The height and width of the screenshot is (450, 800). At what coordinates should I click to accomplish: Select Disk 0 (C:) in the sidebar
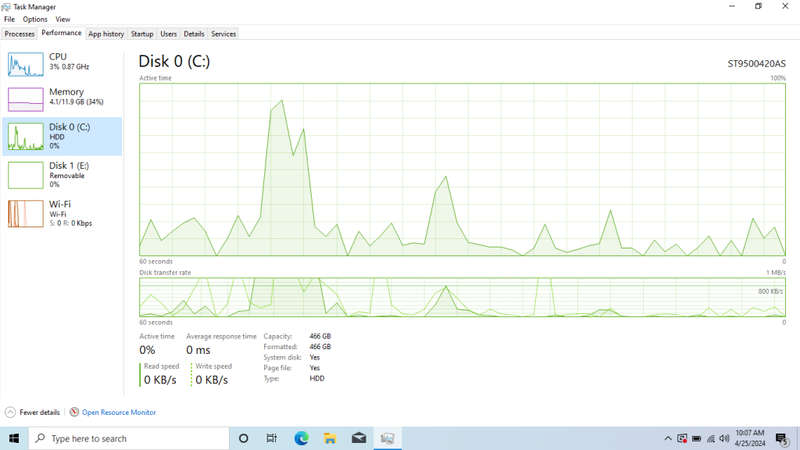tap(62, 136)
